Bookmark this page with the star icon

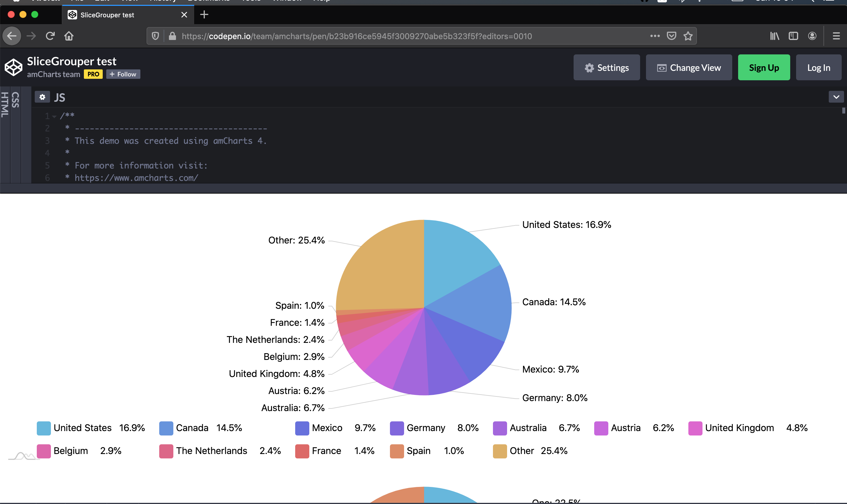pos(689,36)
